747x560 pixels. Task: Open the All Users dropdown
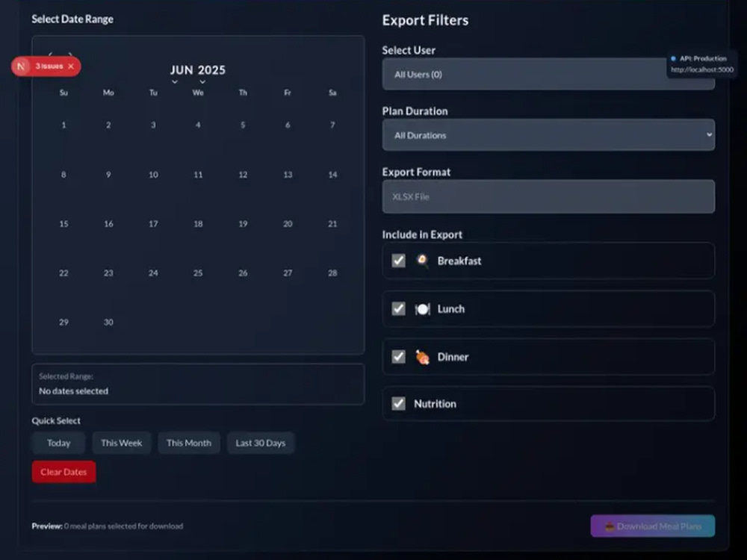click(548, 74)
